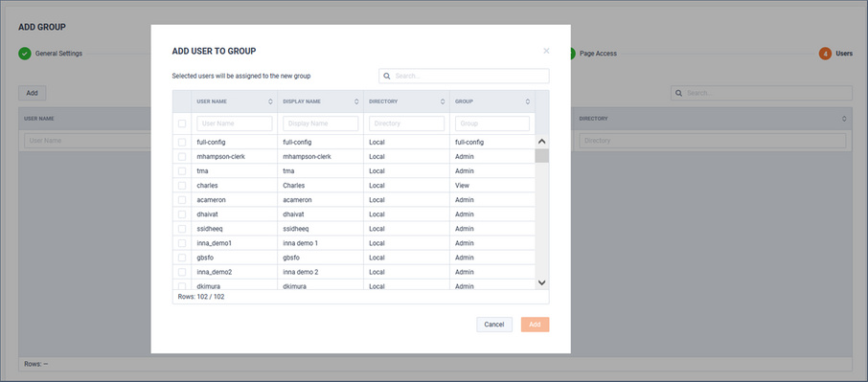Sort by User Name column arrows

point(271,101)
